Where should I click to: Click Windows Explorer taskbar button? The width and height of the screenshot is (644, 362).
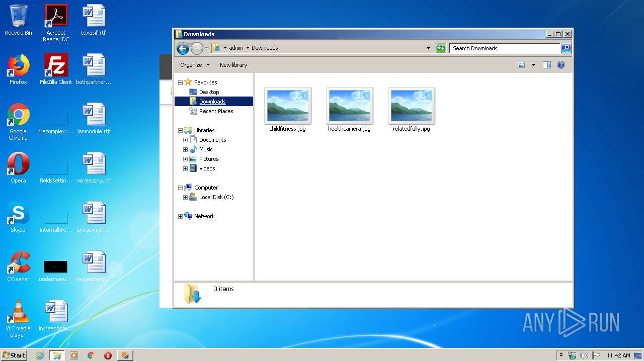(56, 355)
